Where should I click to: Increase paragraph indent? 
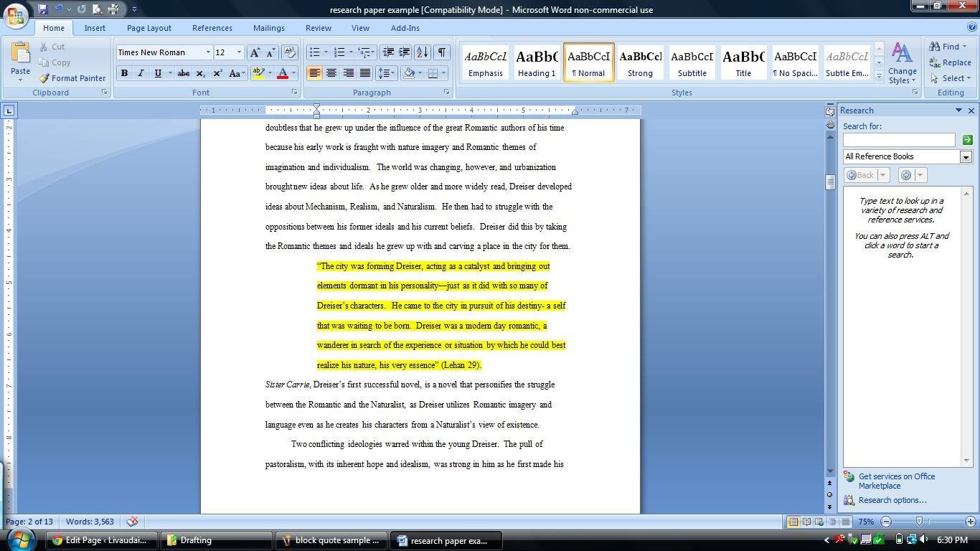(405, 52)
